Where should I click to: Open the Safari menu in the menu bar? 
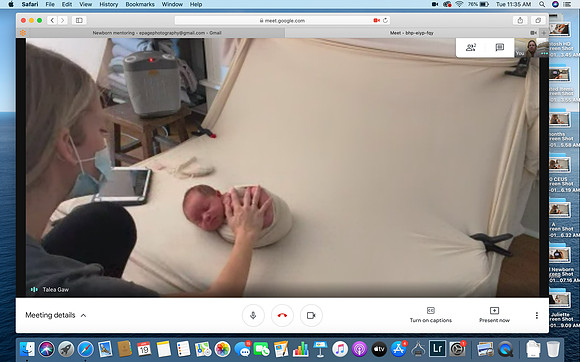tap(30, 4)
